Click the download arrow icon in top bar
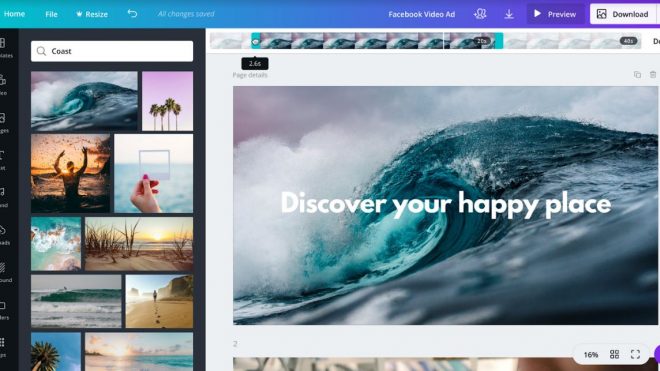This screenshot has width=660, height=371. point(509,14)
